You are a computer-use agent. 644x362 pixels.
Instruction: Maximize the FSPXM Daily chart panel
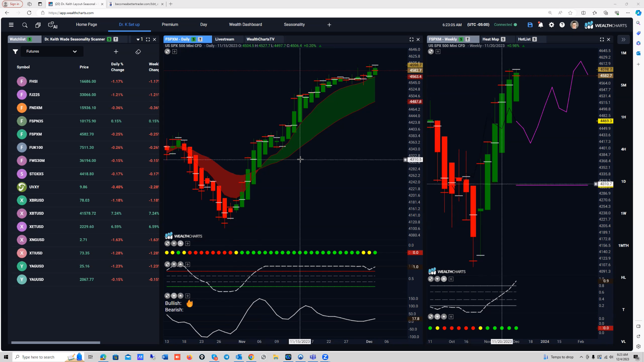click(412, 40)
